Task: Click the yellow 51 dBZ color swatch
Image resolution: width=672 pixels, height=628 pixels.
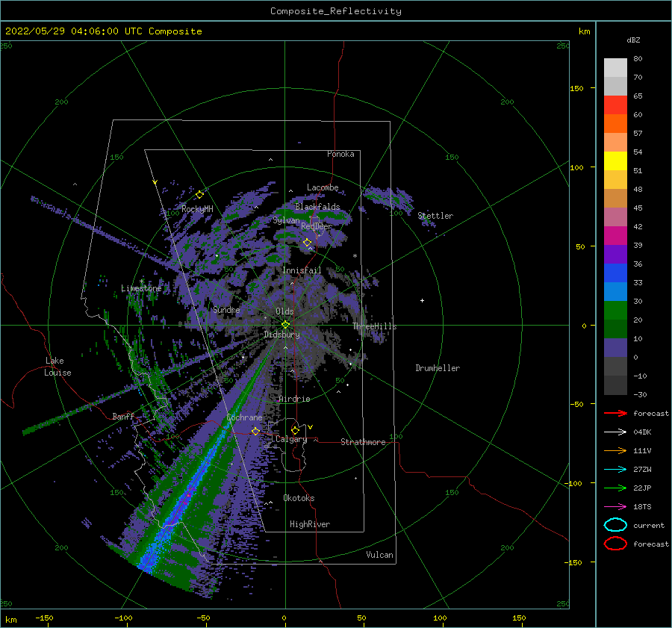Action: click(615, 161)
